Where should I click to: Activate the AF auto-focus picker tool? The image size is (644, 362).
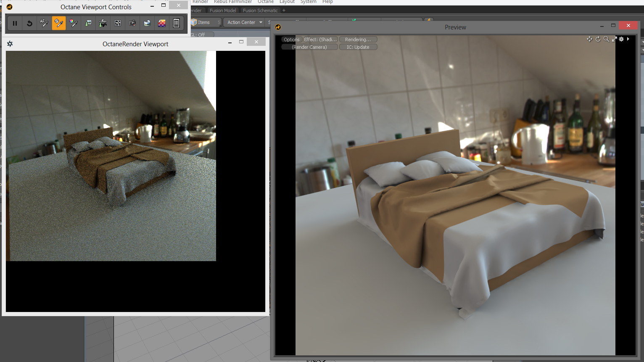(x=44, y=24)
